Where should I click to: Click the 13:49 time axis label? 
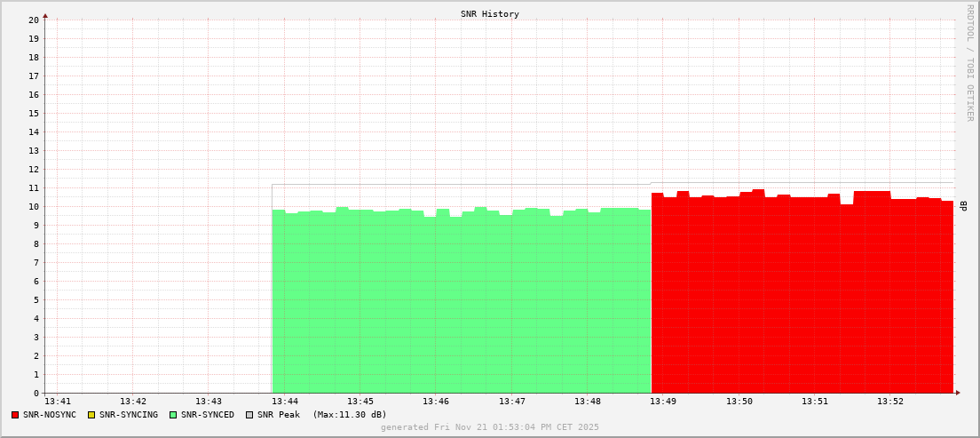click(663, 402)
